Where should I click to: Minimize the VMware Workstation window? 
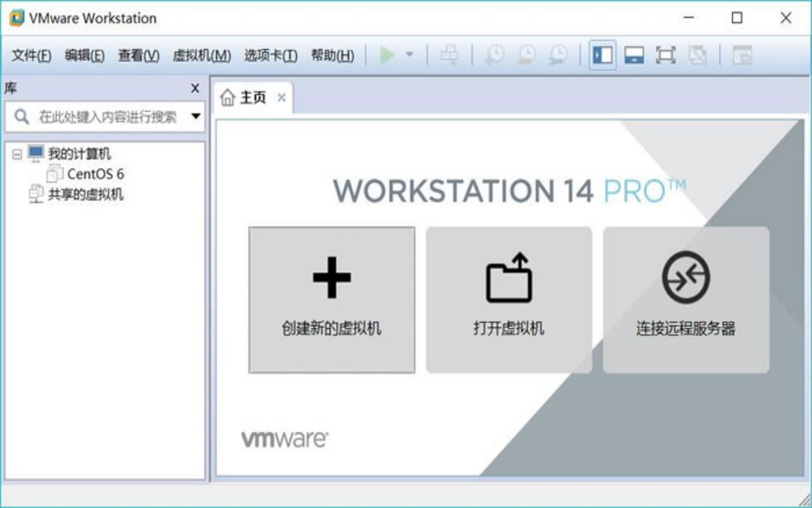(689, 18)
